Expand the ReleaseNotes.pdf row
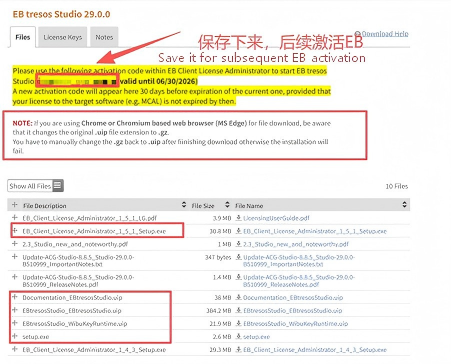 [14, 277]
